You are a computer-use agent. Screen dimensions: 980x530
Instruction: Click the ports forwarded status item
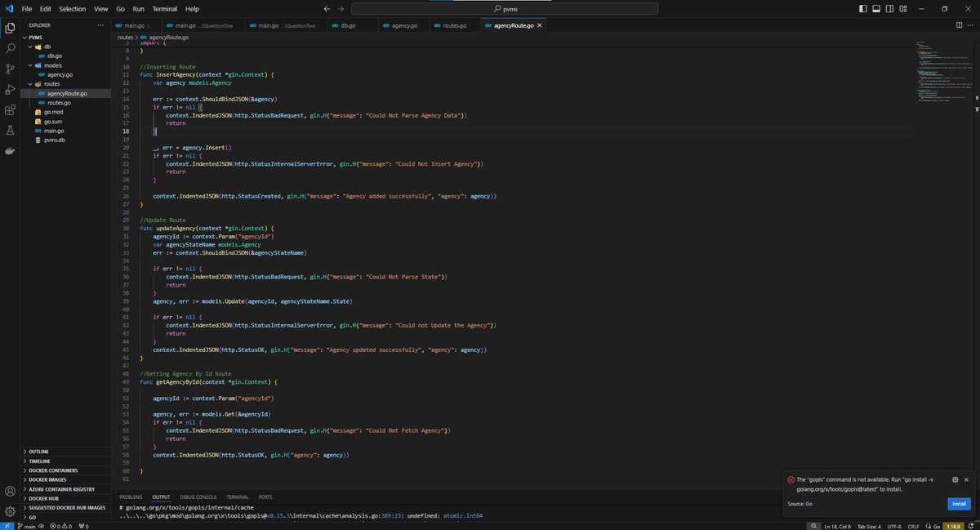pyautogui.click(x=82, y=526)
